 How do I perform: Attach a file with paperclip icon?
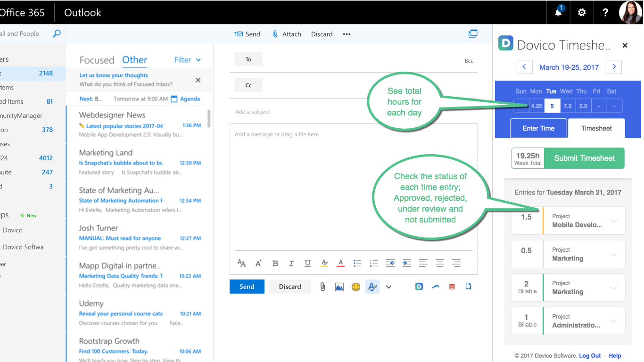(x=322, y=287)
